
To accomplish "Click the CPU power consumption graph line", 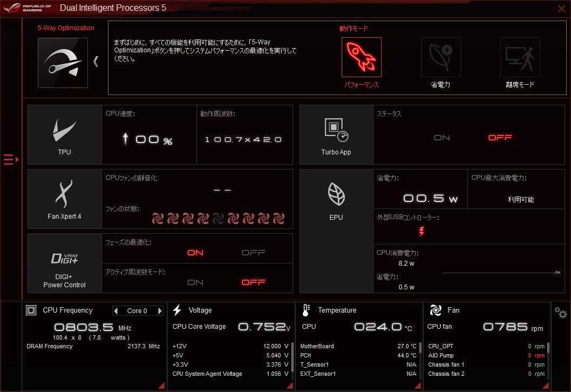I will (x=501, y=273).
